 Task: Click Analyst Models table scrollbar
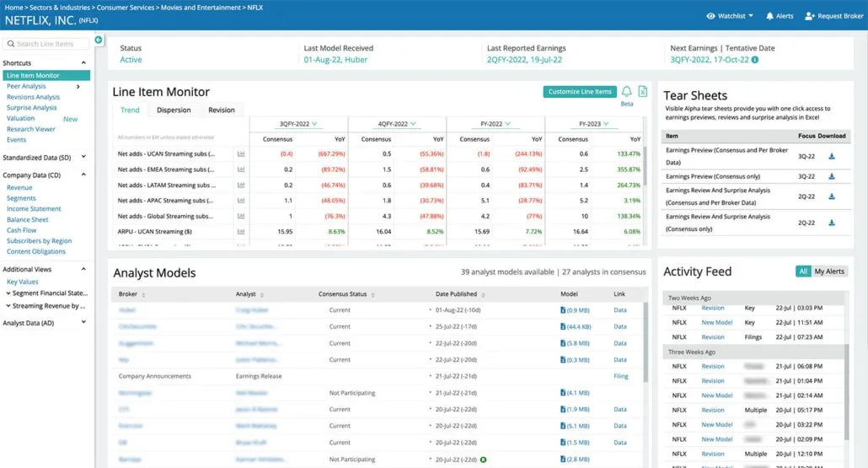click(646, 342)
